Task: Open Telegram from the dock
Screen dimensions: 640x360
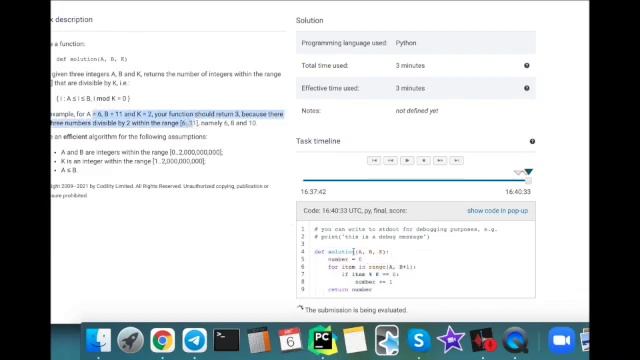Action: (x=194, y=340)
